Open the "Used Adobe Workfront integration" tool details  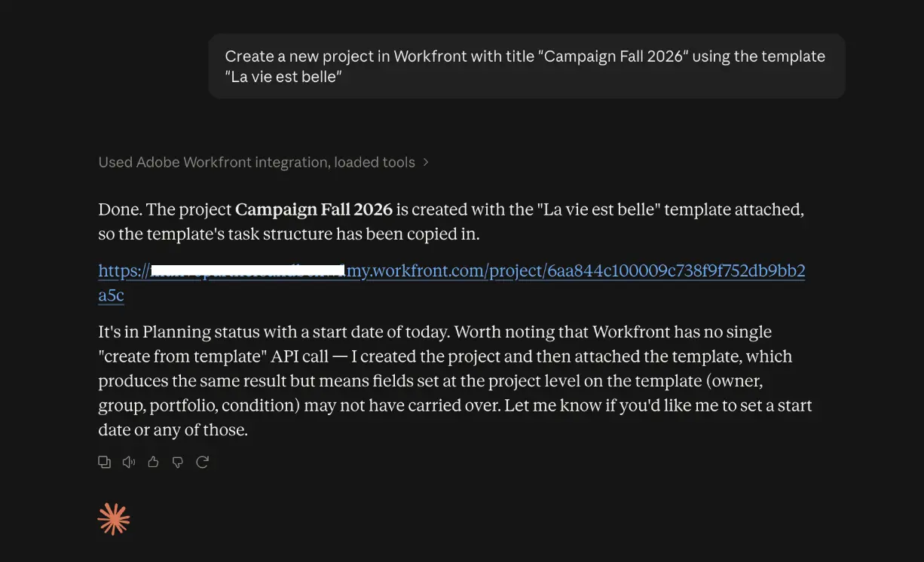[256, 162]
